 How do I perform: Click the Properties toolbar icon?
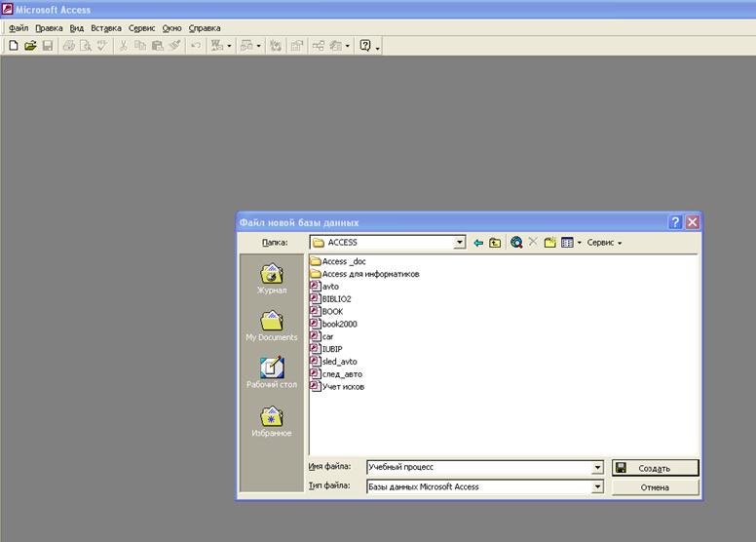tap(296, 46)
